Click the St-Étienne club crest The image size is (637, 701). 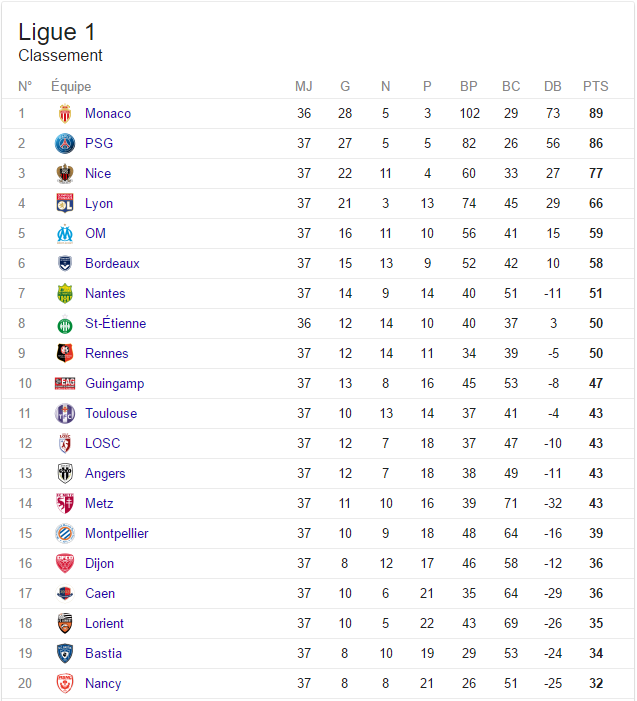65,324
